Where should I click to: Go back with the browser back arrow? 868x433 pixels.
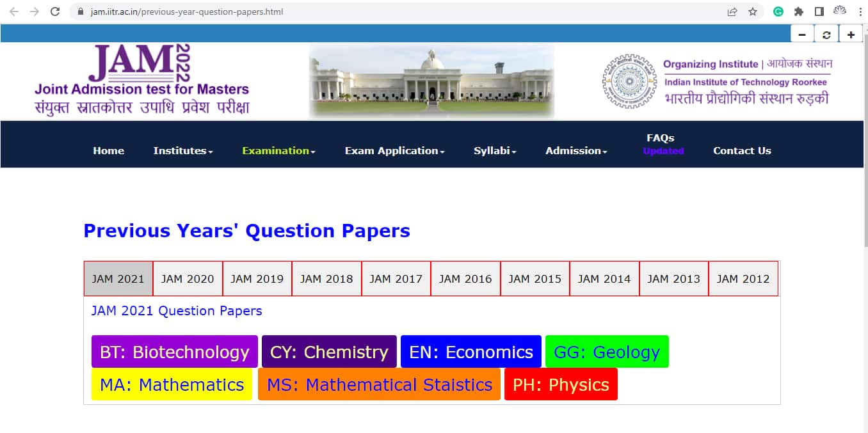click(x=14, y=12)
